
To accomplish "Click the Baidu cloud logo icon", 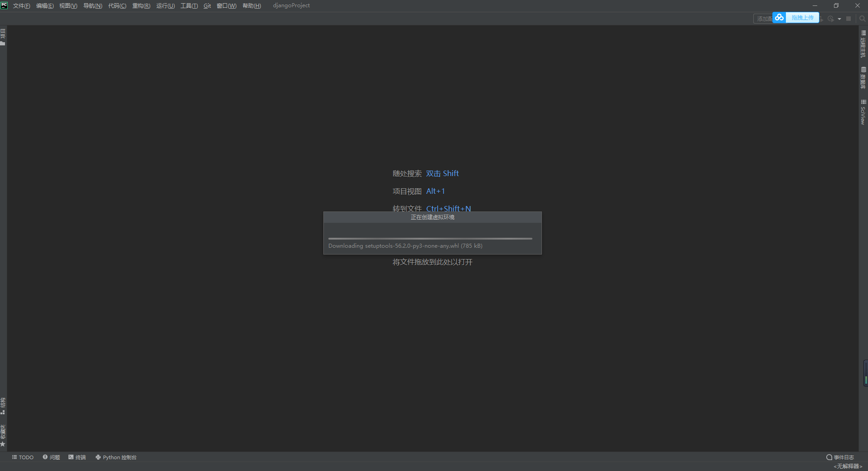I will pos(779,17).
